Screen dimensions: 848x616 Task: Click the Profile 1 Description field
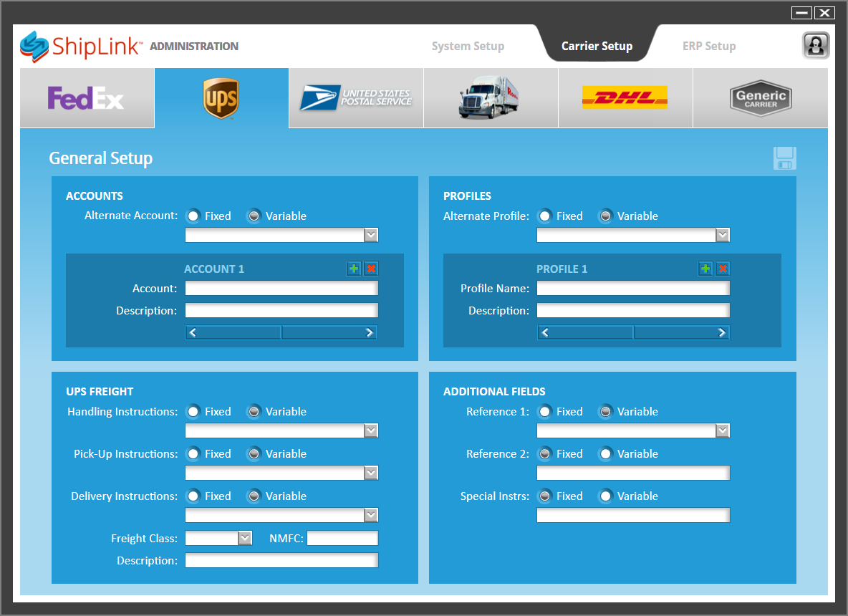[x=633, y=310]
